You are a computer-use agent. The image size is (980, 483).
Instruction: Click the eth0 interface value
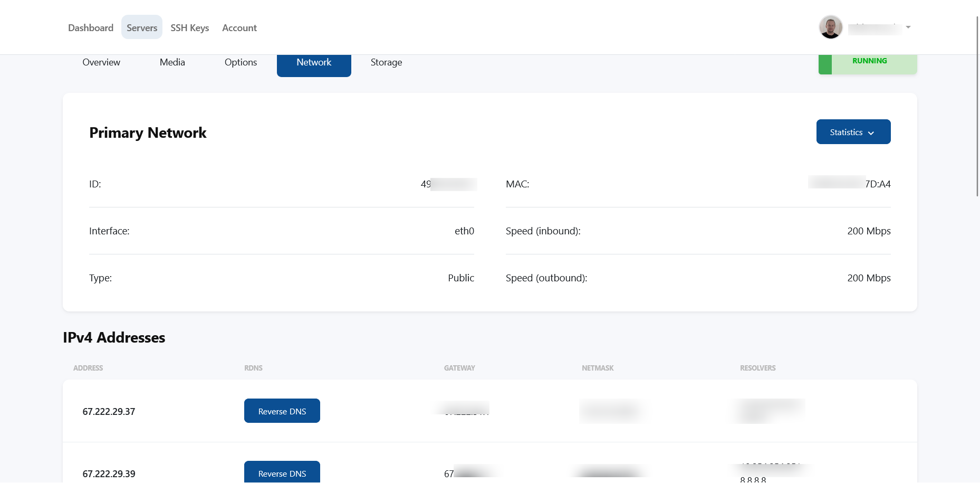464,231
